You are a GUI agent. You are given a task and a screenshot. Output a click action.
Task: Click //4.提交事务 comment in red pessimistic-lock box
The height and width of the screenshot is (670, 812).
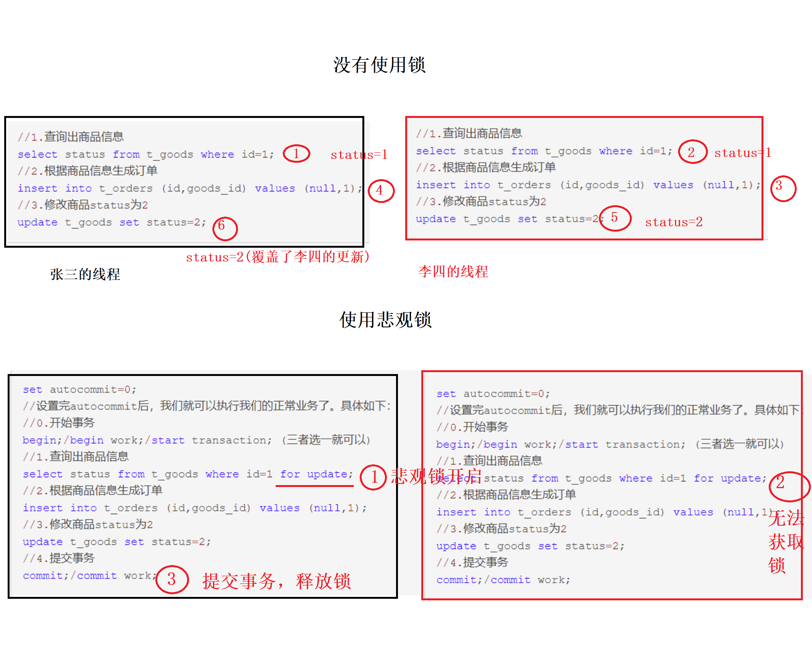[x=472, y=562]
